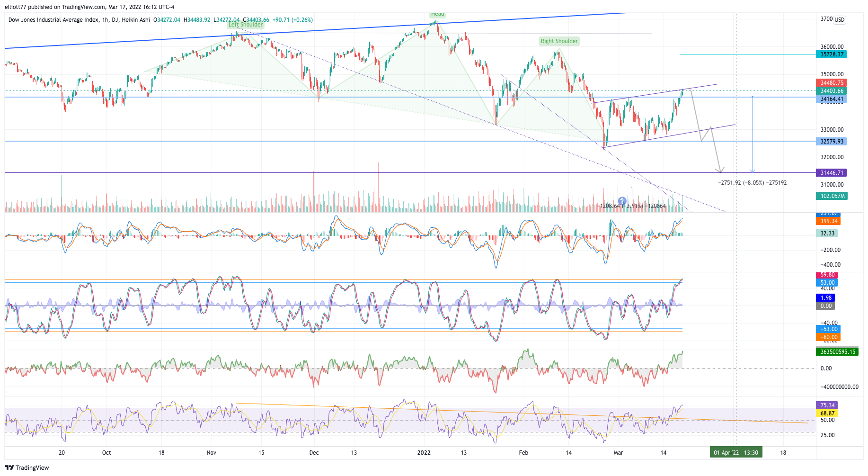Click the 32.33 histogram value label
The image size is (868, 476).
tap(827, 234)
